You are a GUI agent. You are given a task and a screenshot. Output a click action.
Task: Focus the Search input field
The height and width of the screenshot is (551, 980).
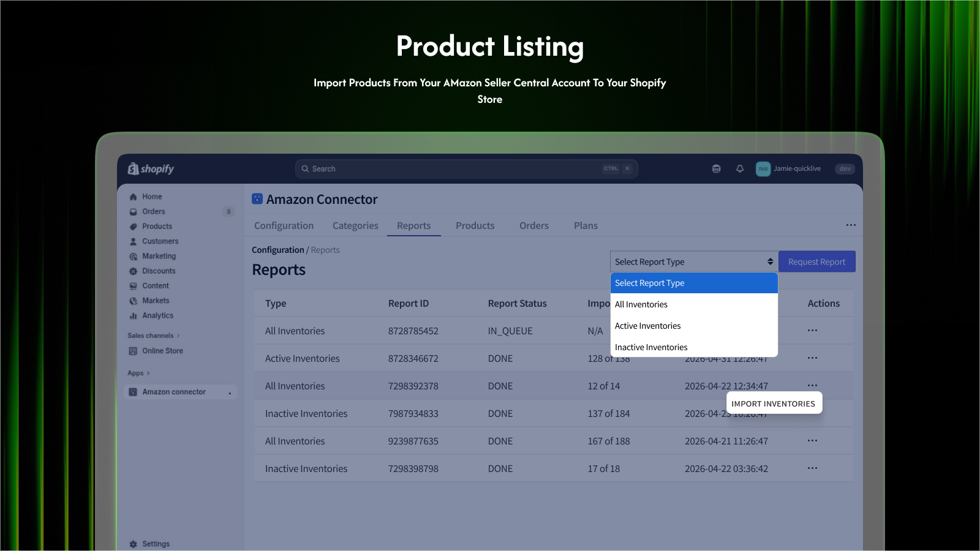tap(467, 169)
